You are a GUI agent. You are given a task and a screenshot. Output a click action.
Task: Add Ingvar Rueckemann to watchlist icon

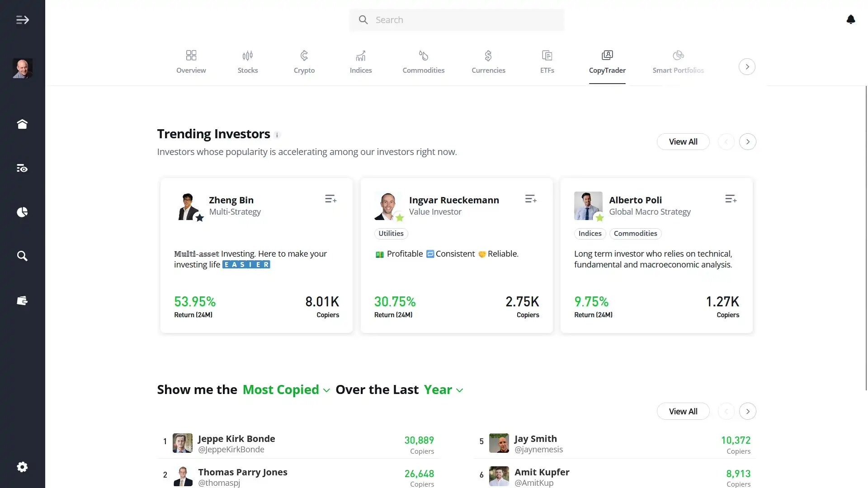pos(531,199)
